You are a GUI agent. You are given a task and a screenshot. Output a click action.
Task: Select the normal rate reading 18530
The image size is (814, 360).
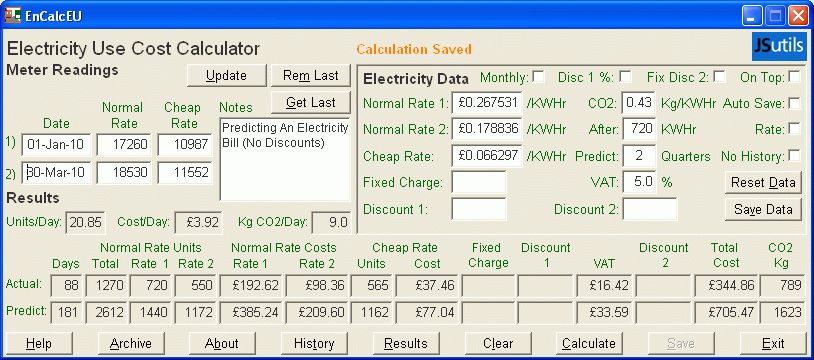[124, 173]
